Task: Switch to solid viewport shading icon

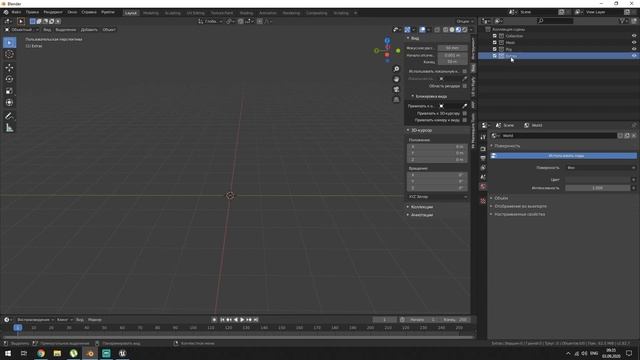Action: point(452,29)
